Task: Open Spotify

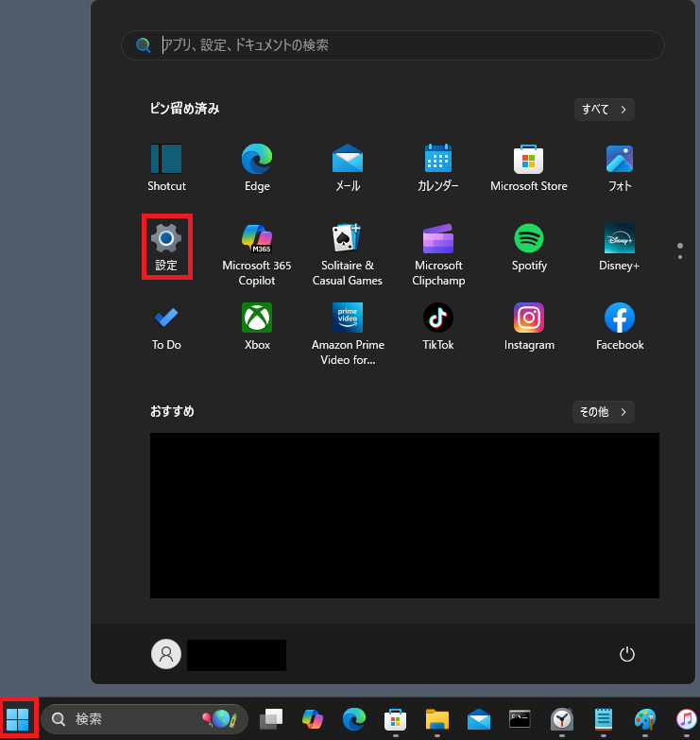Action: tap(529, 247)
